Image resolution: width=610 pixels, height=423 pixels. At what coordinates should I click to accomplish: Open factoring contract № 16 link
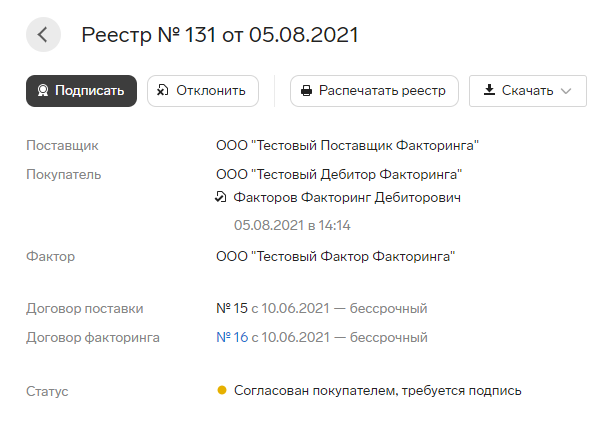(x=232, y=337)
